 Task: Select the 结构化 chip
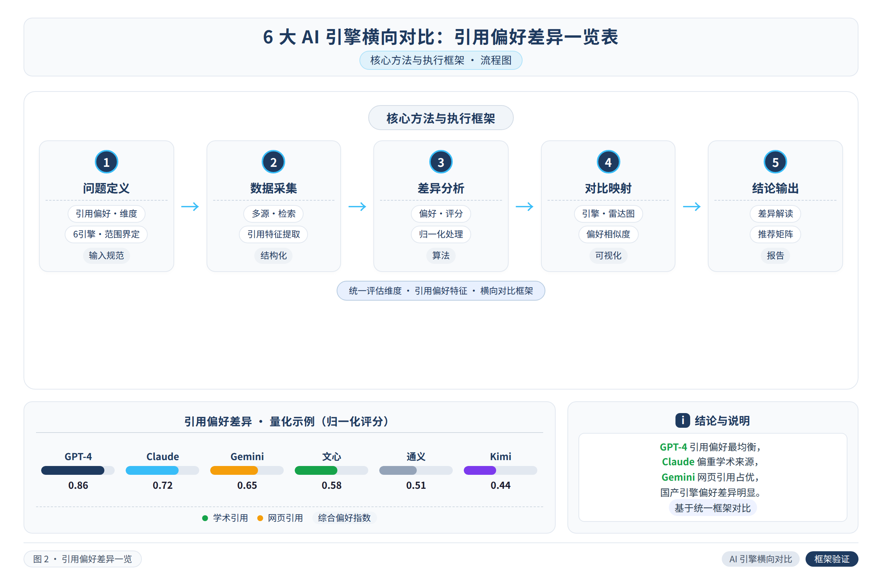click(273, 255)
